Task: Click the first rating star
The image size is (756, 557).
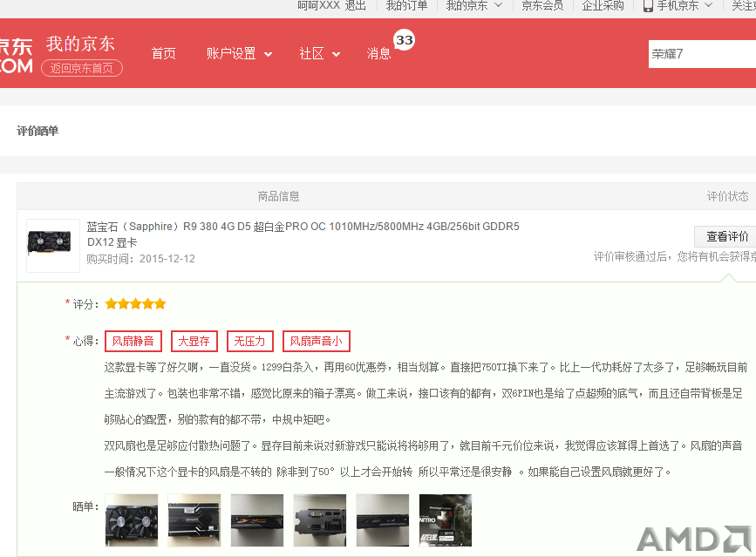Action: coord(111,304)
